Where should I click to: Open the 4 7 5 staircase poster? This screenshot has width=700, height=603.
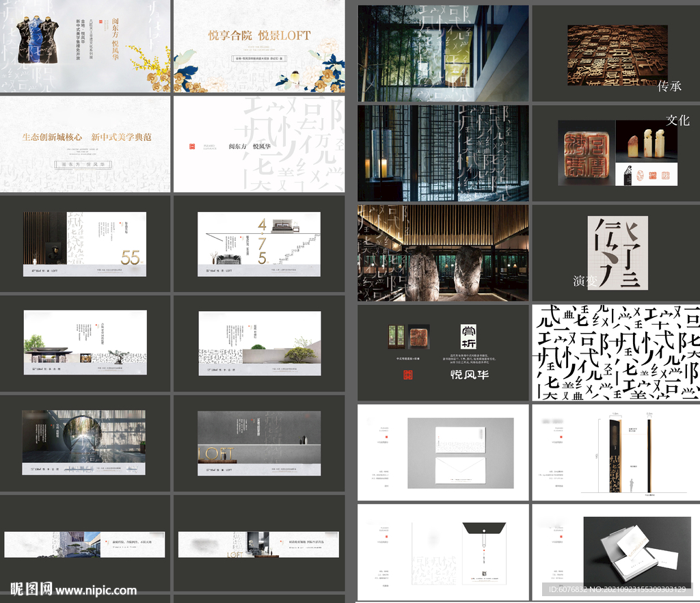pyautogui.click(x=259, y=244)
